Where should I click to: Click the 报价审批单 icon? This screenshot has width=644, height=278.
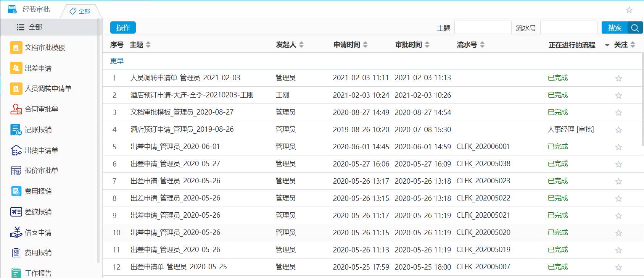point(16,171)
